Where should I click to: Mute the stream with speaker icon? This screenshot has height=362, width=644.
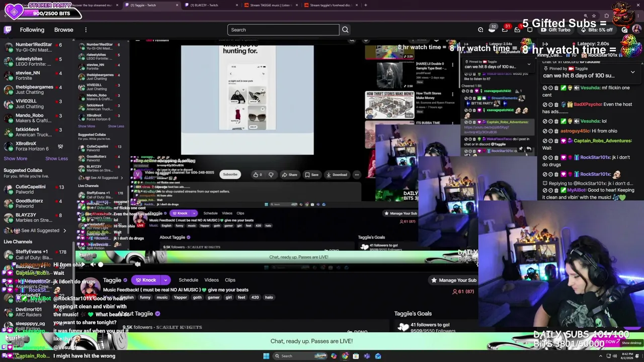(x=93, y=264)
